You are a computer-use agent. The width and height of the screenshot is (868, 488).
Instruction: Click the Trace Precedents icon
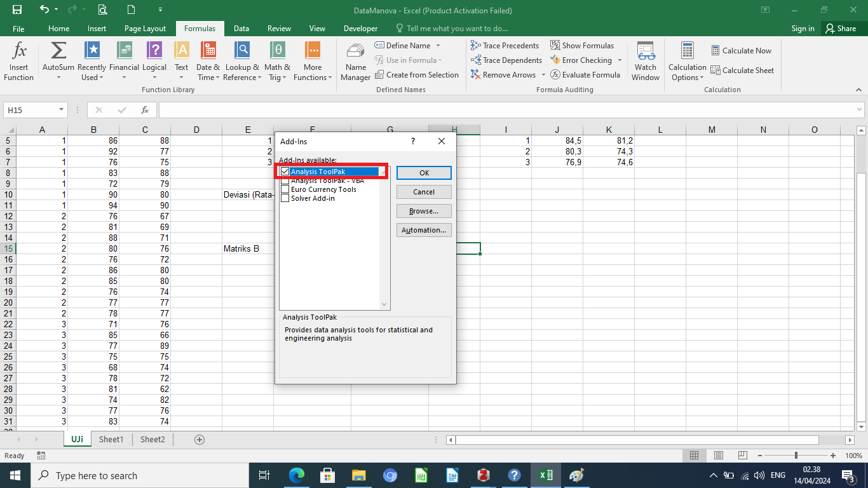coord(475,46)
